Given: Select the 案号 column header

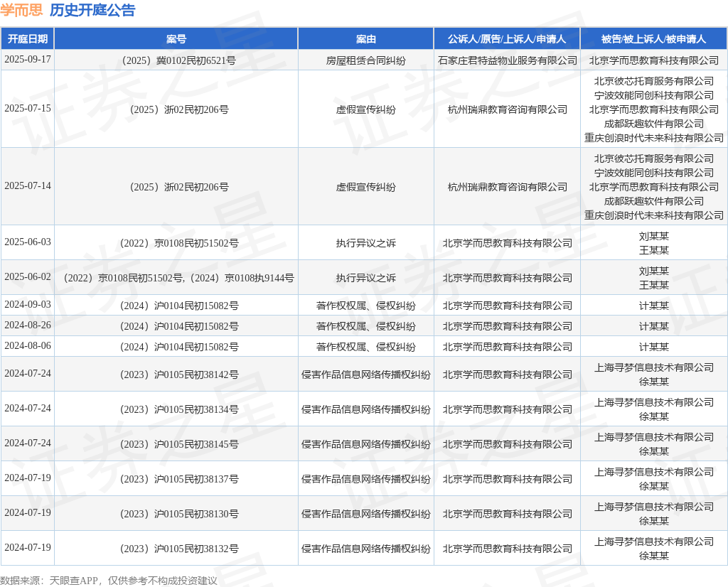Looking at the screenshot, I should coord(176,39).
